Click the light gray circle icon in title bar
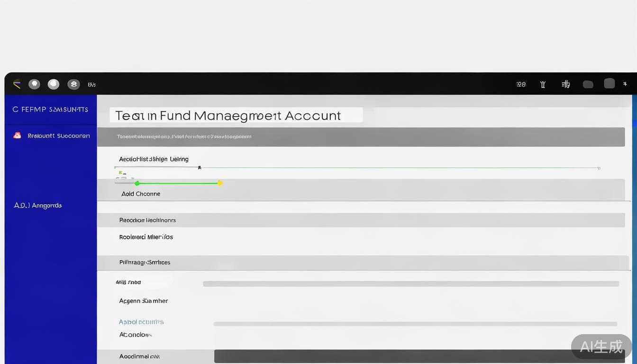The image size is (637, 364). pos(54,84)
